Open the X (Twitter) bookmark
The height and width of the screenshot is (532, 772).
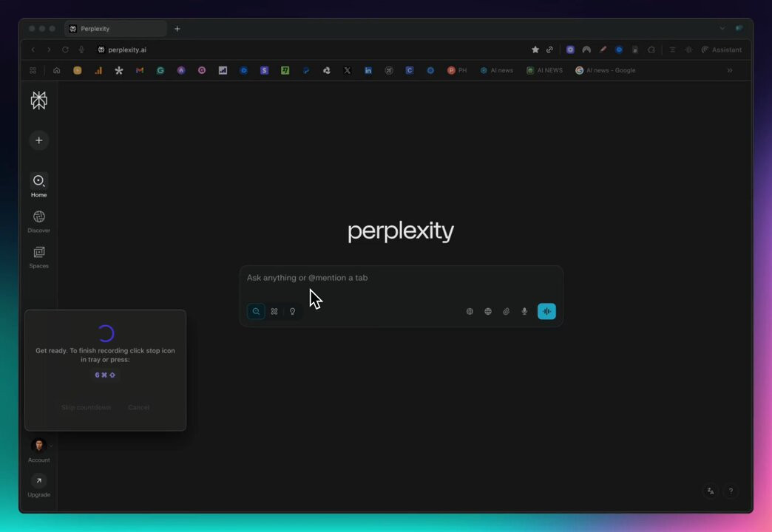click(347, 70)
